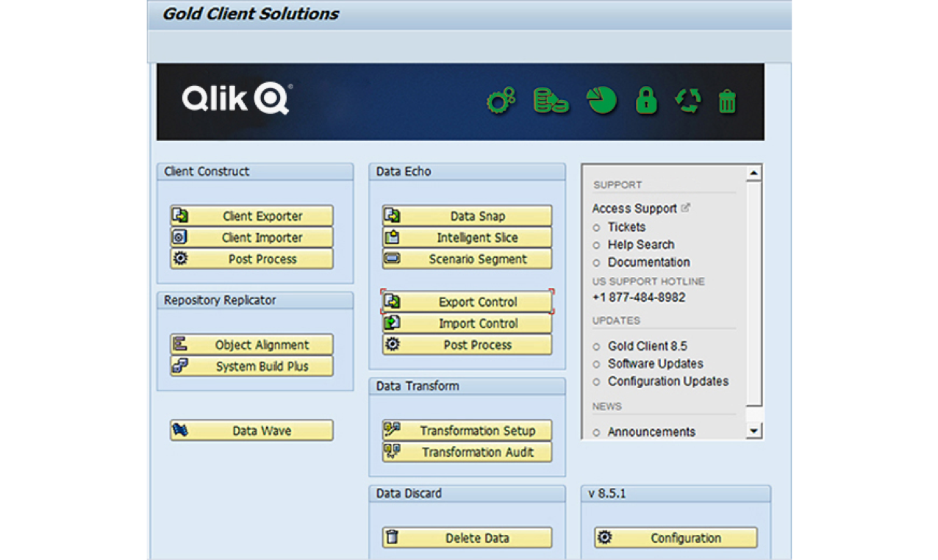Viewport: 938px width, 560px height.
Task: Run Client Construct Post Process
Action: [251, 259]
